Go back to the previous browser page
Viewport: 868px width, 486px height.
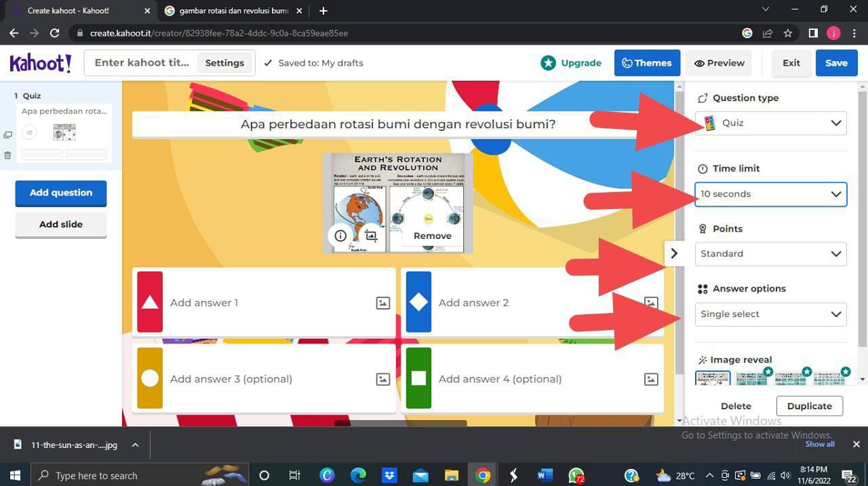[x=14, y=33]
